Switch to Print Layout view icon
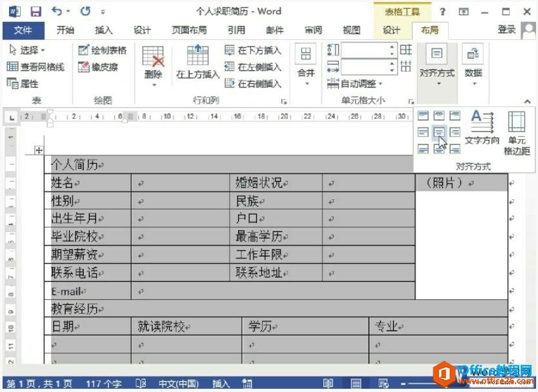 click(x=356, y=383)
